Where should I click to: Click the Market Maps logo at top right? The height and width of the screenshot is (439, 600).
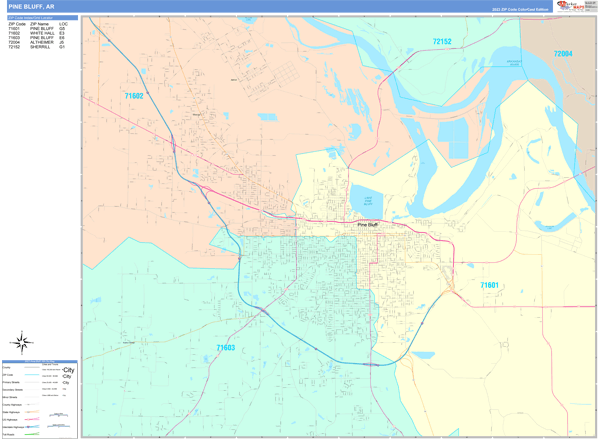pyautogui.click(x=576, y=6)
